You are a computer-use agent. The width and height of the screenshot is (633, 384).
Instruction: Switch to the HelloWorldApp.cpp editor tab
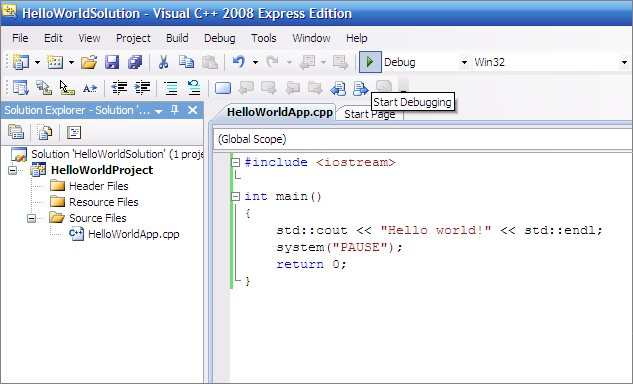point(279,112)
